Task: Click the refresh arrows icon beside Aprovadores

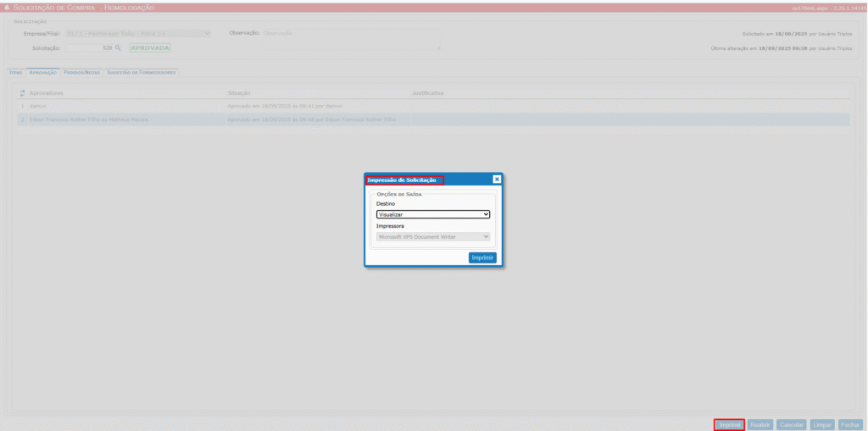Action: [x=22, y=92]
